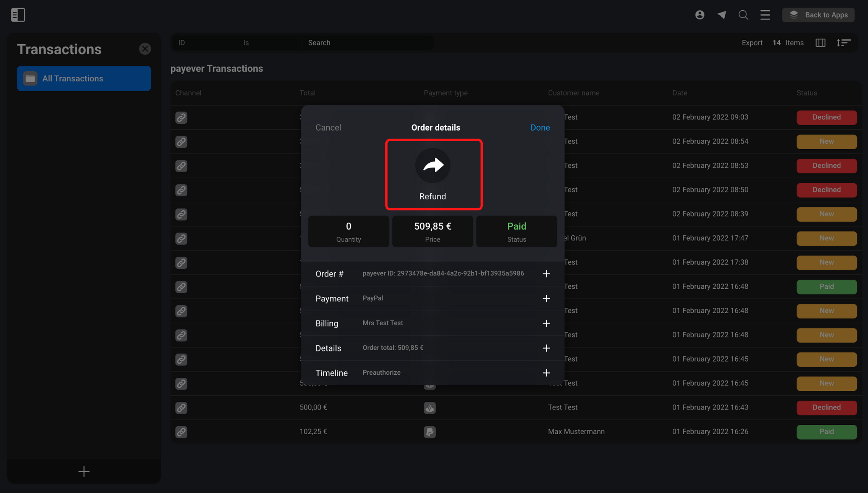
Task: Open the search magnifier icon
Action: coord(743,15)
